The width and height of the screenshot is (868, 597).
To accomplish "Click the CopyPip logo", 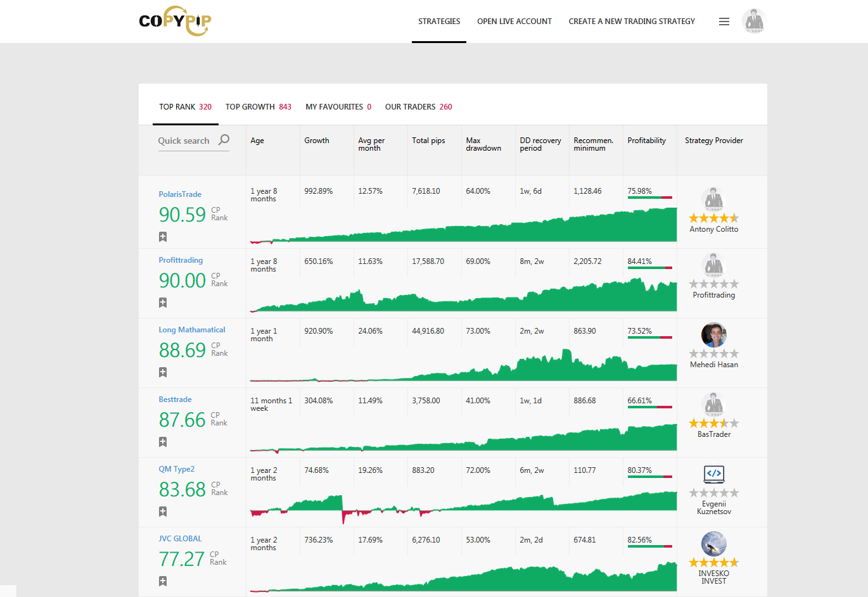I will pyautogui.click(x=175, y=21).
